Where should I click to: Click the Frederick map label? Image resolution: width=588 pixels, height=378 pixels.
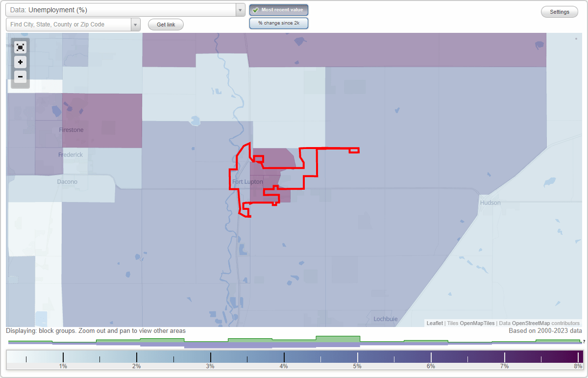pyautogui.click(x=71, y=155)
